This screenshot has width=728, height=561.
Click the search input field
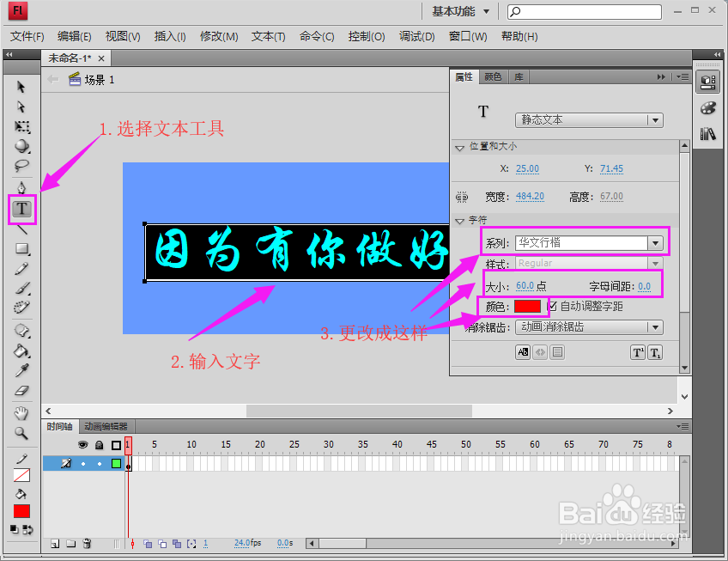point(585,12)
